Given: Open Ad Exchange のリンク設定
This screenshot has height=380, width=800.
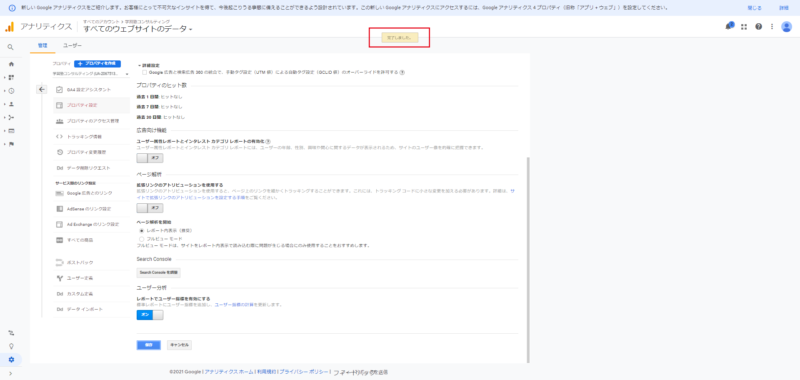Looking at the screenshot, I should pos(92,224).
